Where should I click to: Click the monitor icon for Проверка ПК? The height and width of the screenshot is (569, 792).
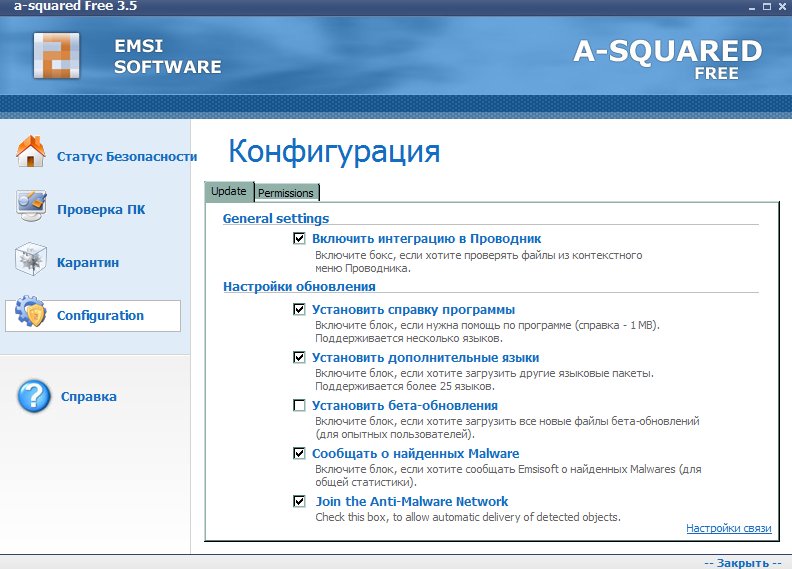(31, 206)
